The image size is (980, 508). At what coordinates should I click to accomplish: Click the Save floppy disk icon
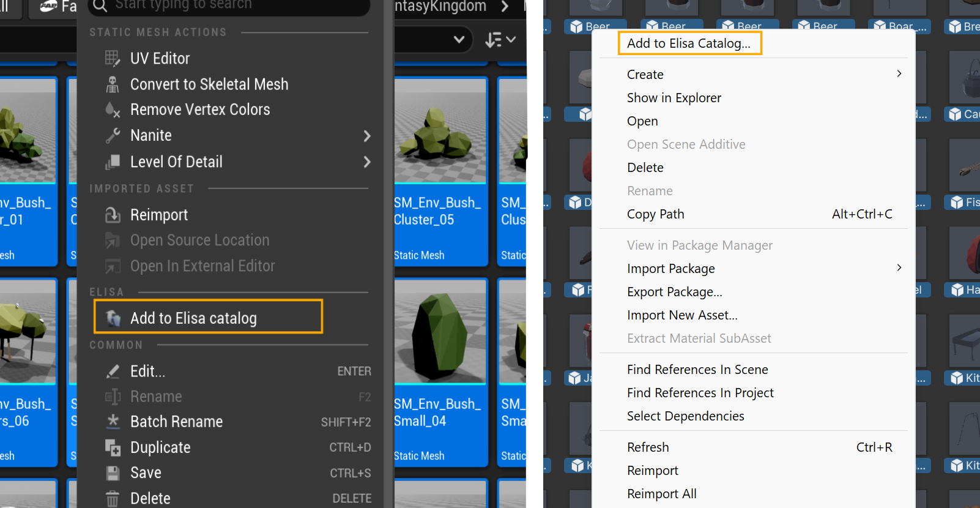(113, 473)
